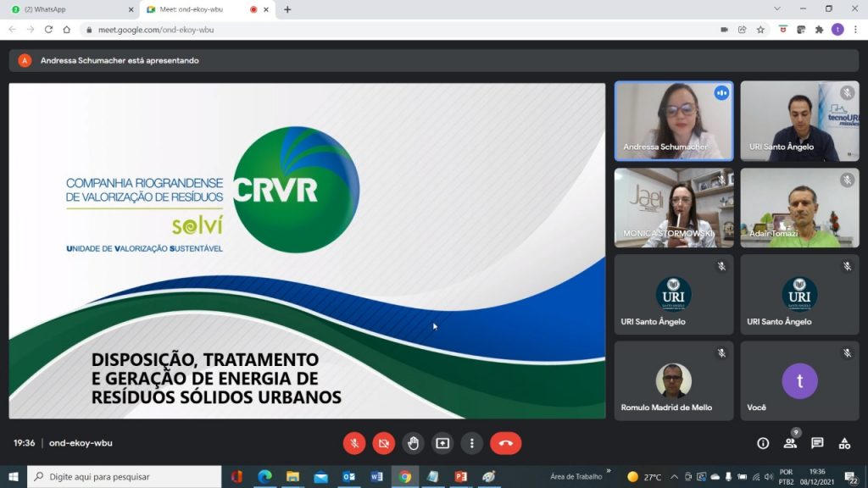Go back in the browser
This screenshot has width=868, height=488.
[x=12, y=30]
